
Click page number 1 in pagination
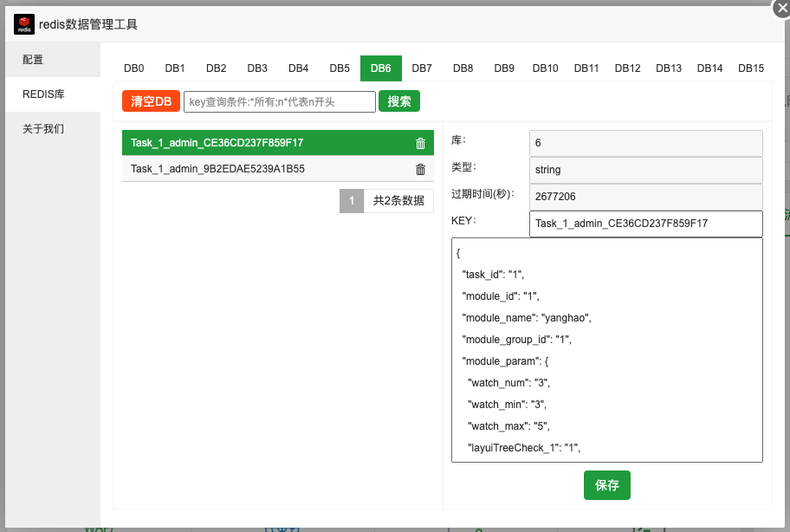tap(352, 201)
